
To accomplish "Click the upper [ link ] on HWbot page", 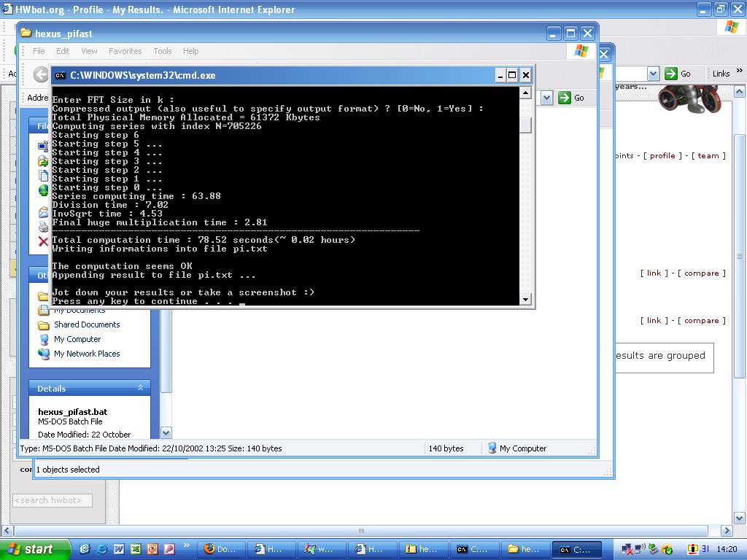I will [654, 273].
